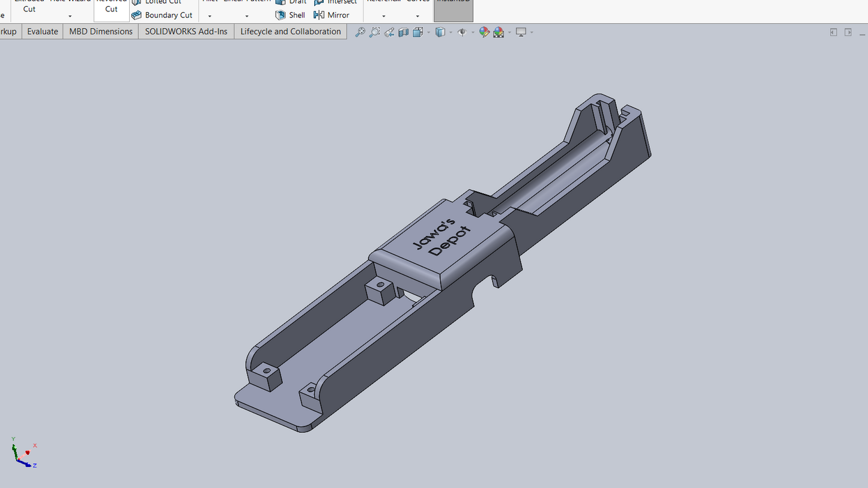
Task: Toggle the Hide/Show Items eye icon
Action: click(462, 32)
